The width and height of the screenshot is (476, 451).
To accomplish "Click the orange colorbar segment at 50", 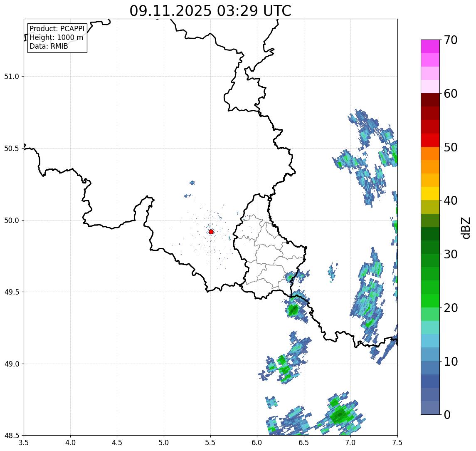I will tap(430, 154).
